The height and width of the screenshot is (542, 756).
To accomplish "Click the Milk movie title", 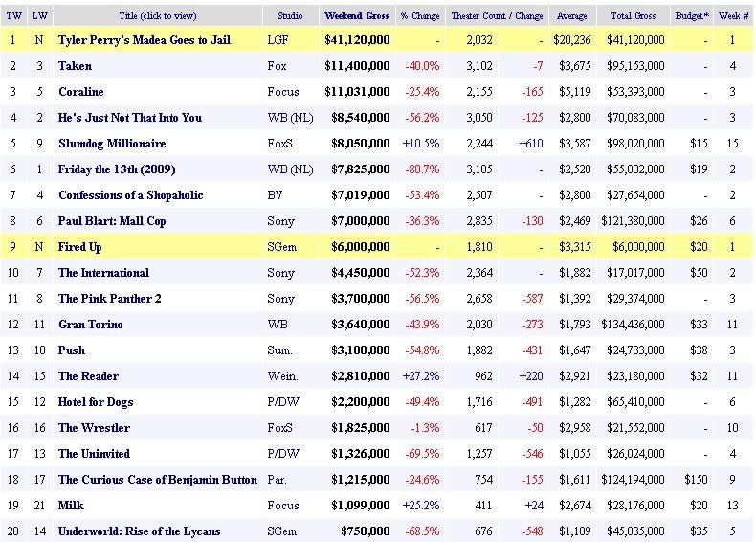I will (71, 506).
